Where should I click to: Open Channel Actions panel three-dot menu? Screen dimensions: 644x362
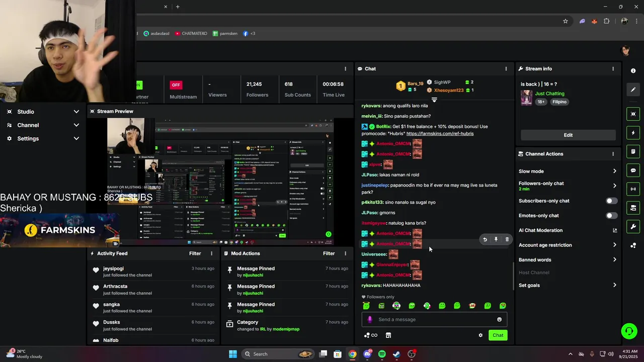(613, 154)
